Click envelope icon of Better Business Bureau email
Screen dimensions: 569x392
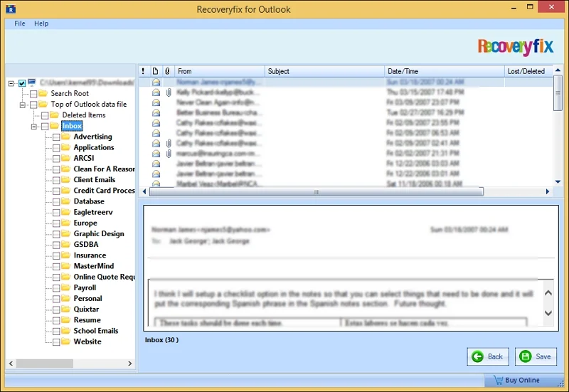156,112
